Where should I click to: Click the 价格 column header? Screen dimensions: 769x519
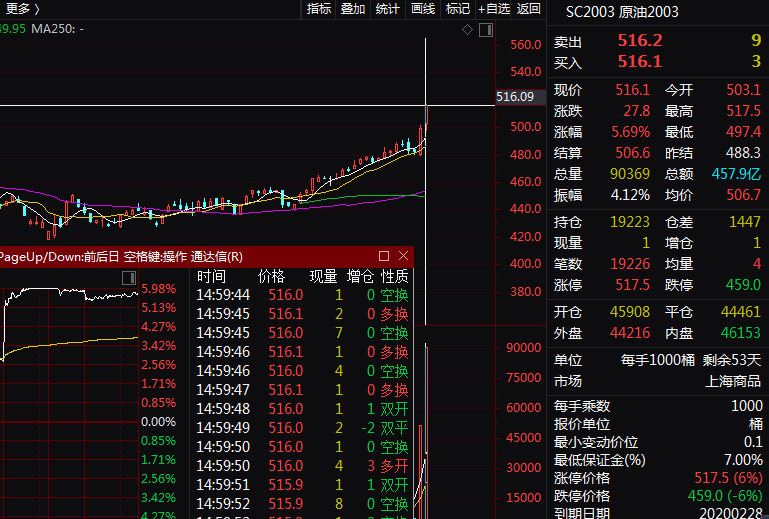[x=271, y=277]
